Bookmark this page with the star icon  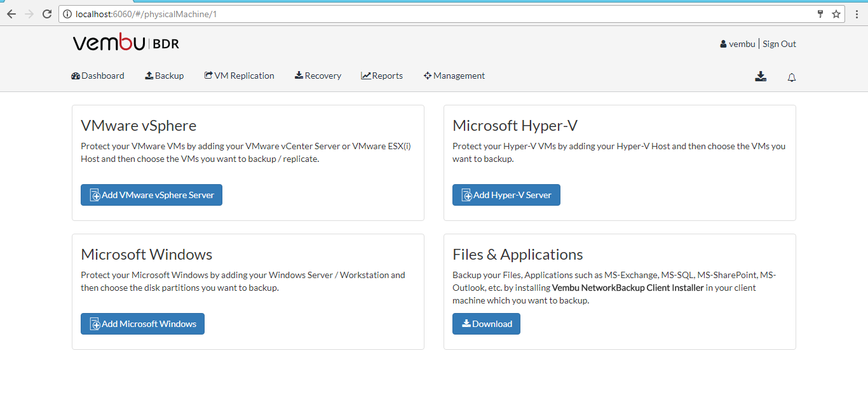pyautogui.click(x=836, y=14)
